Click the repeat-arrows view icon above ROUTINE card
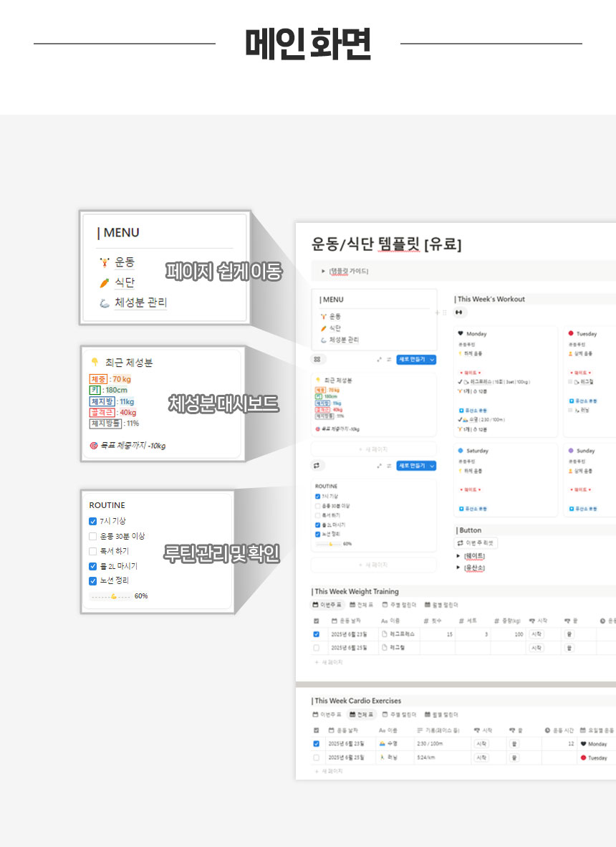Screen dimensions: 616x847 point(317,466)
